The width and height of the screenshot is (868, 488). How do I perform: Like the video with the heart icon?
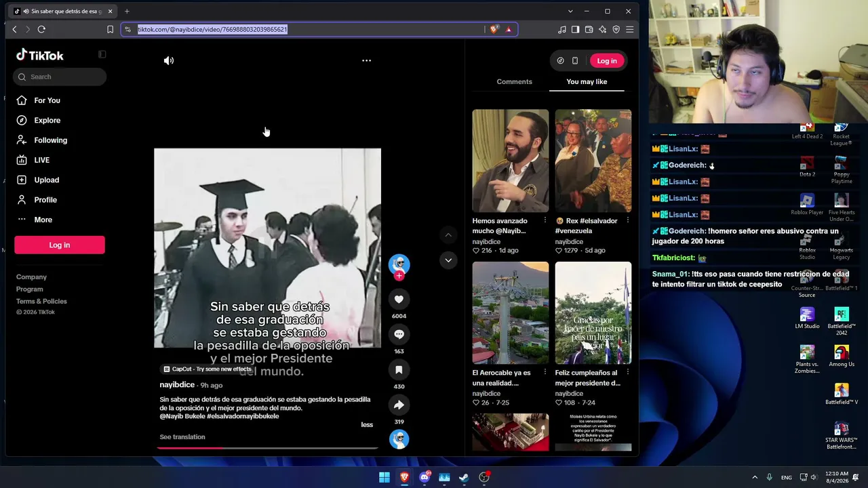(x=399, y=299)
